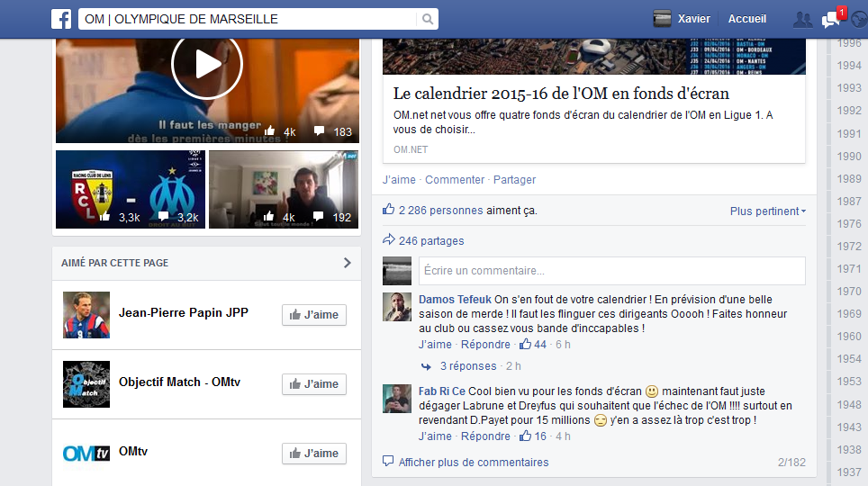
Task: Click the Écrire un commentaire field
Action: point(611,271)
